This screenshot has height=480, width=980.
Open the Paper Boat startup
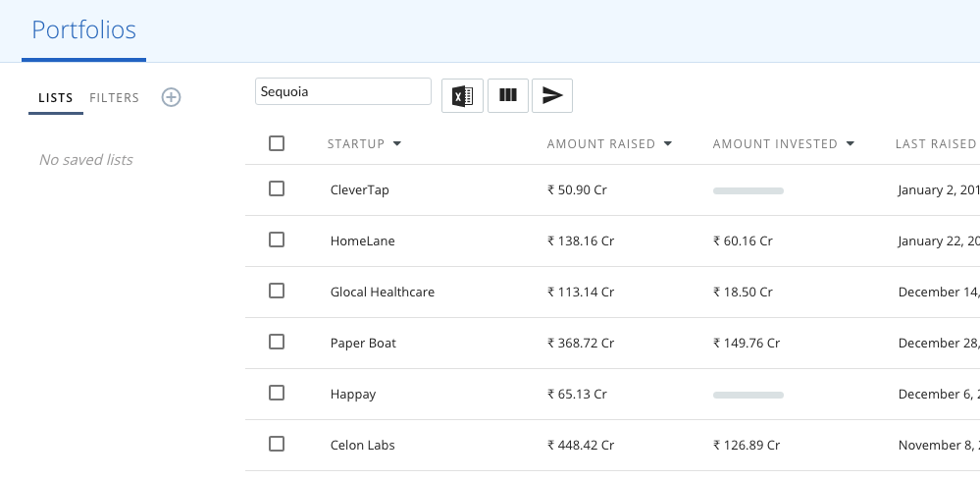coord(363,344)
